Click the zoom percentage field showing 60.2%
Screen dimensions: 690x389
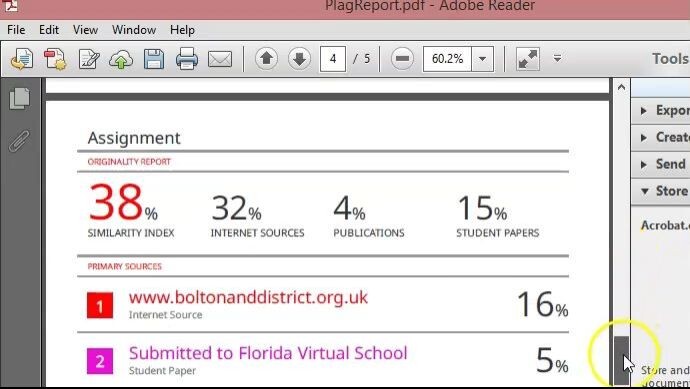[447, 59]
